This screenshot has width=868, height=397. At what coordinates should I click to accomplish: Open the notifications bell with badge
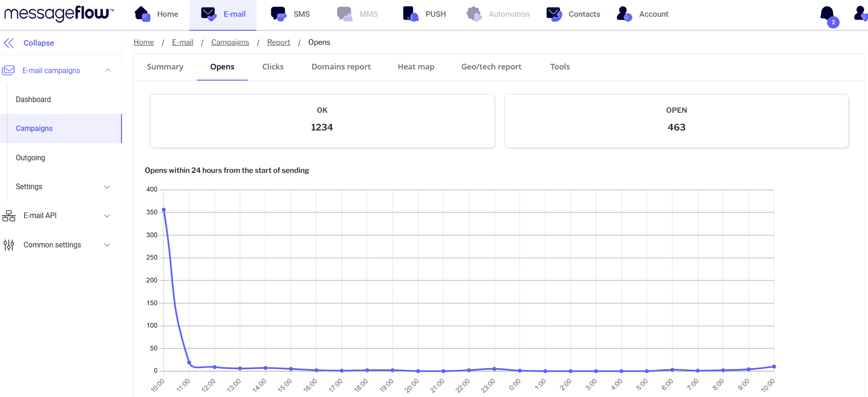(828, 14)
